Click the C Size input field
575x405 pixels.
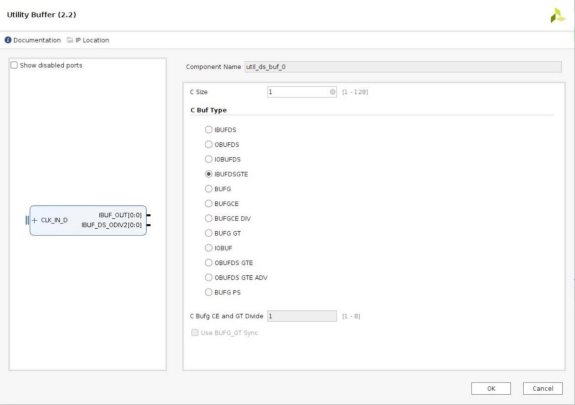pyautogui.click(x=301, y=92)
